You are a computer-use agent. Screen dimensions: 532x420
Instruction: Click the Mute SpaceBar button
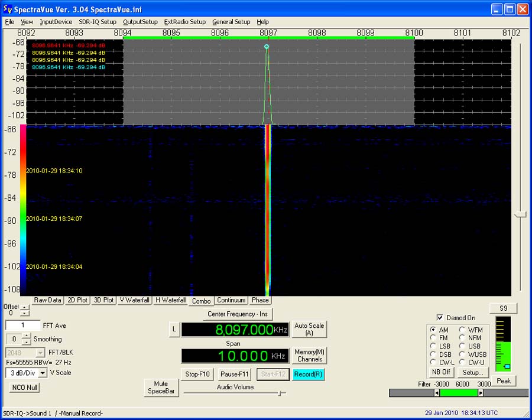161,388
